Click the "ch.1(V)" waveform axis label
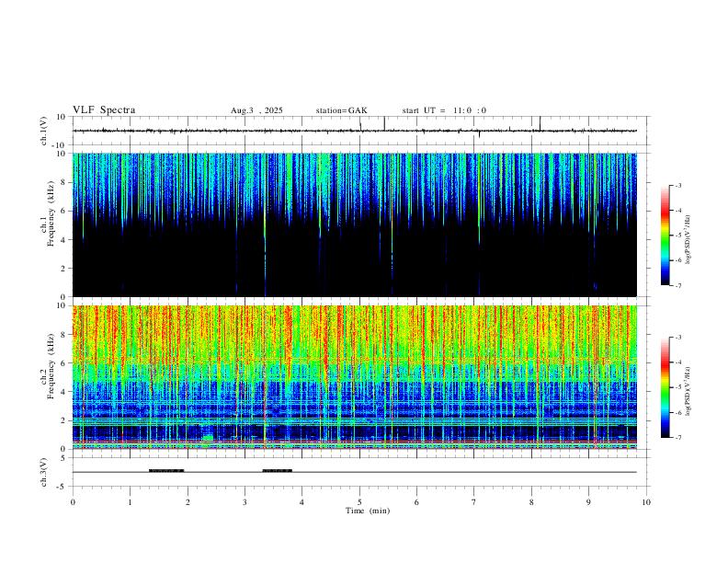This screenshot has width=728, height=563. pyautogui.click(x=44, y=131)
